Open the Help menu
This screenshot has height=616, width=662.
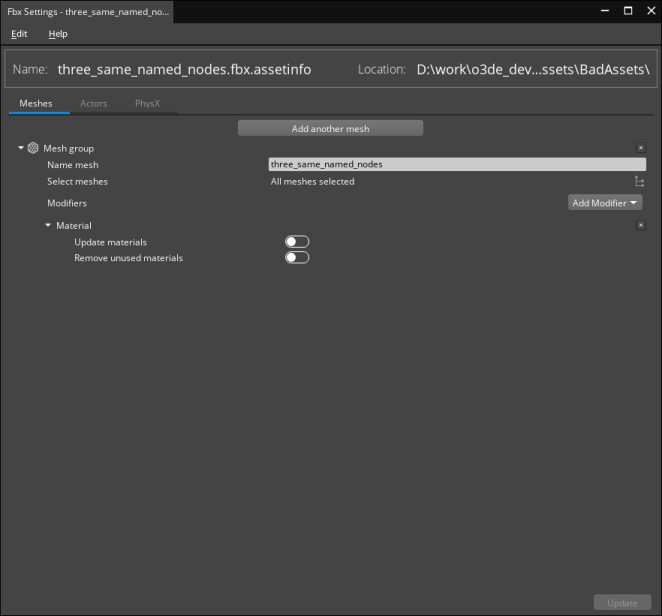coord(58,33)
